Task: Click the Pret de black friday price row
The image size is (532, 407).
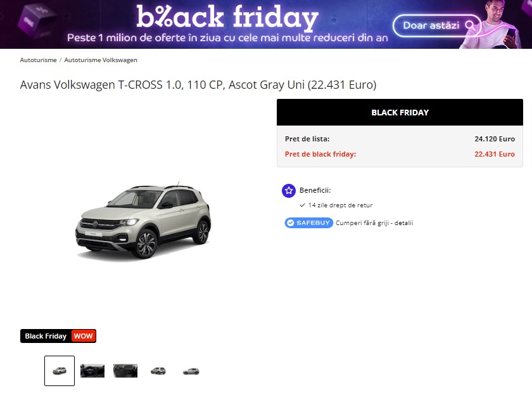Action: tap(400, 154)
